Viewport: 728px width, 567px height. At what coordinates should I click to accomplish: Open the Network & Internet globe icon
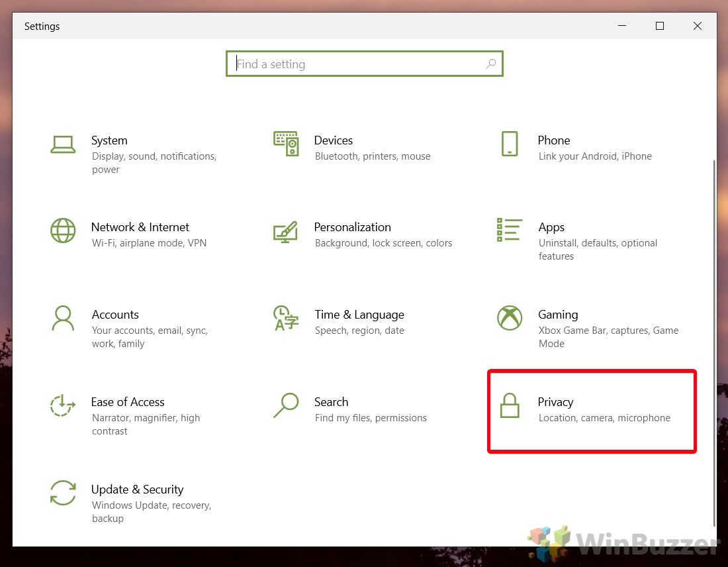(63, 231)
